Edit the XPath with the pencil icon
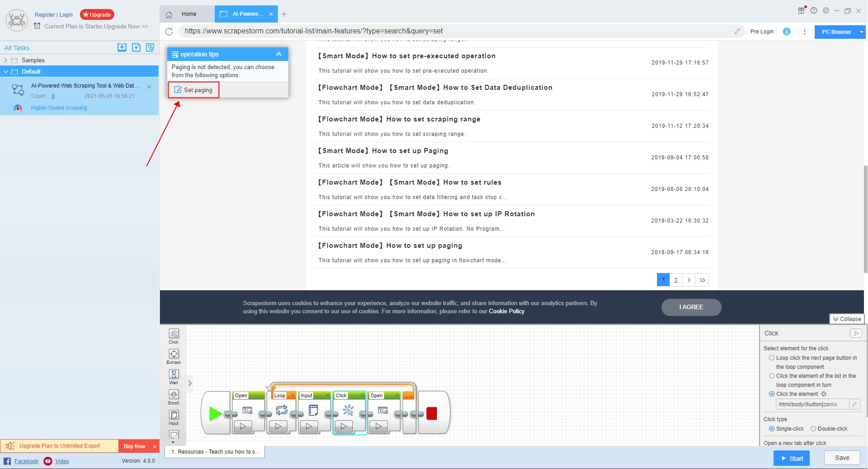 [854, 404]
